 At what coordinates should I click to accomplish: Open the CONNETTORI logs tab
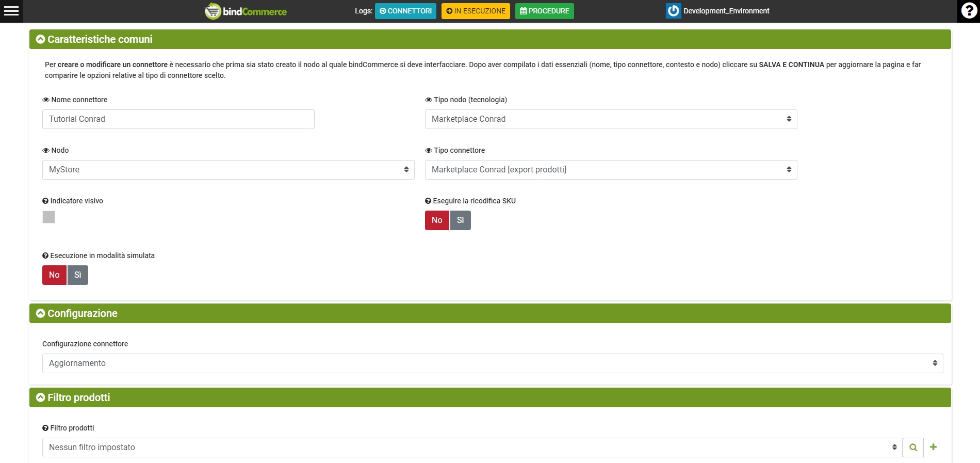pyautogui.click(x=405, y=11)
